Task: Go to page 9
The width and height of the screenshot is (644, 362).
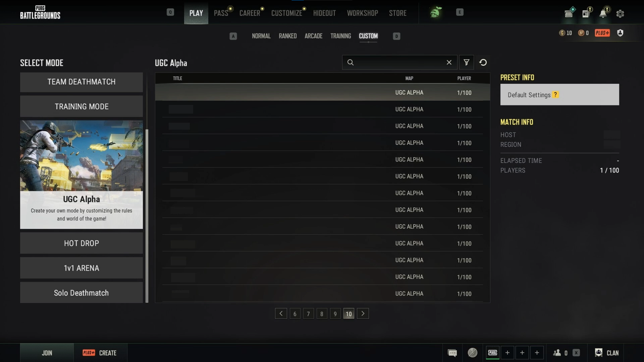Action: coord(335,314)
